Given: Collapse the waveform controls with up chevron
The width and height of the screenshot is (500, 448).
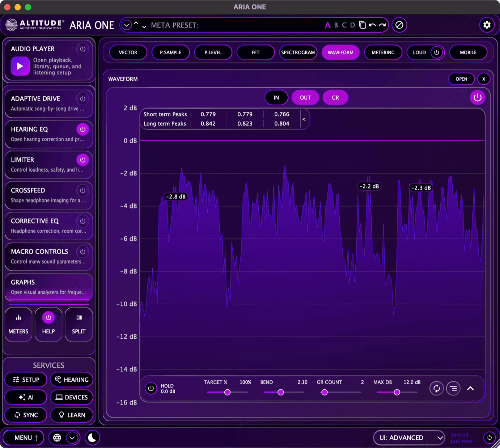Looking at the screenshot, I should click(470, 389).
